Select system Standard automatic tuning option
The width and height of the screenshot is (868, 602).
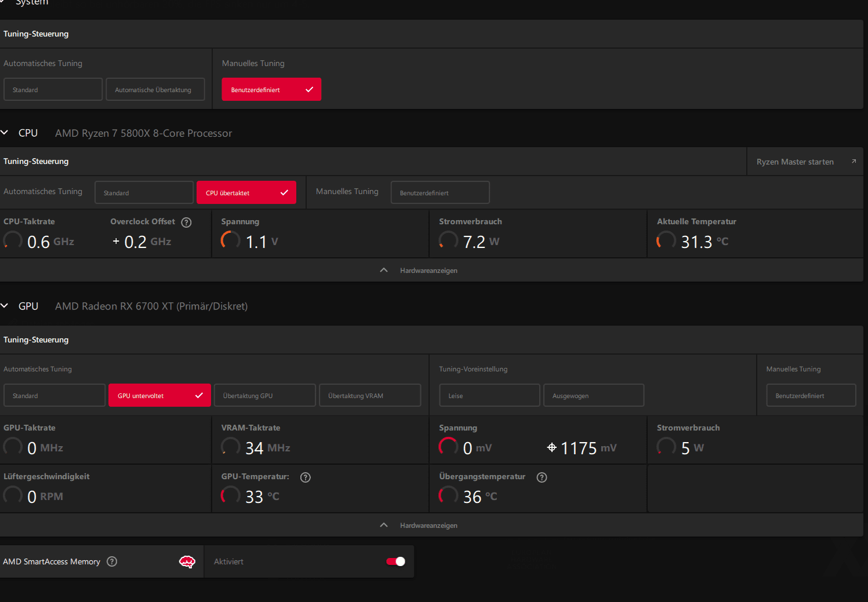[x=53, y=89]
